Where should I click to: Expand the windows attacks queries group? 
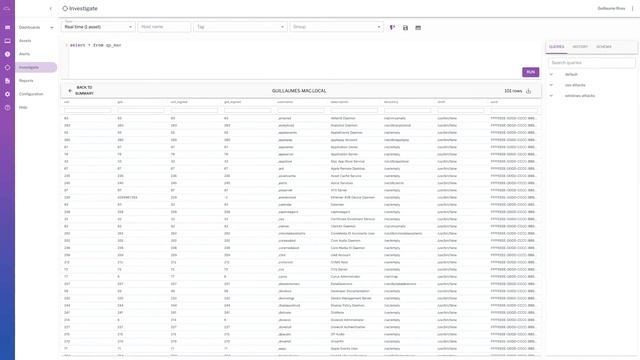[x=551, y=96]
